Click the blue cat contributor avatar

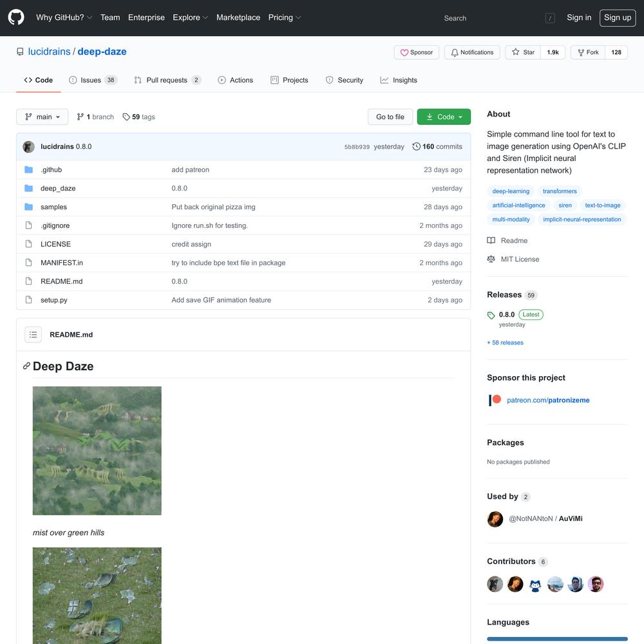[x=535, y=584]
